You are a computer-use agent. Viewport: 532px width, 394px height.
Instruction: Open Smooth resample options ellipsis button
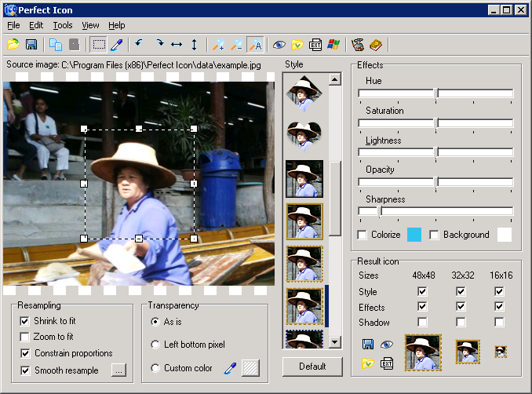(118, 370)
